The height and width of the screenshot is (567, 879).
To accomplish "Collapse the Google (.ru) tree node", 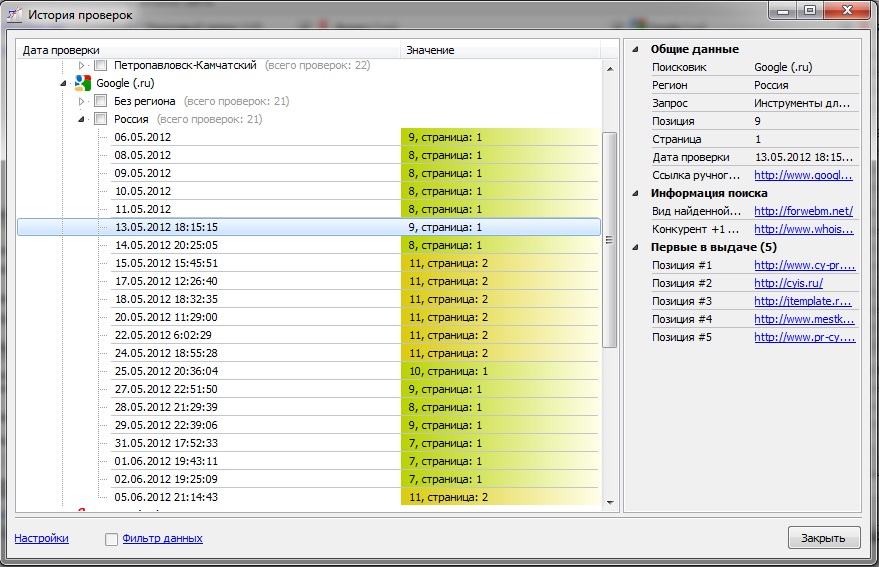I will click(x=64, y=83).
